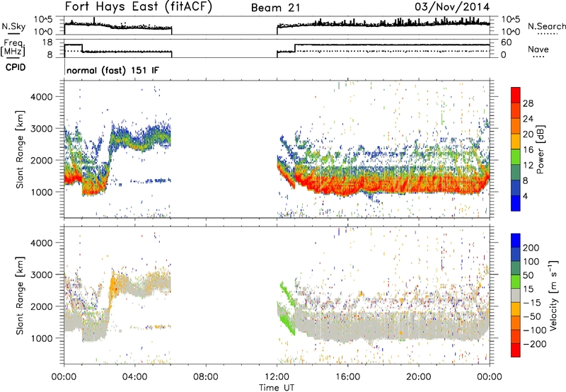This screenshot has width=566, height=392.
Task: Click the '08:00' time tick label
Action: click(206, 377)
